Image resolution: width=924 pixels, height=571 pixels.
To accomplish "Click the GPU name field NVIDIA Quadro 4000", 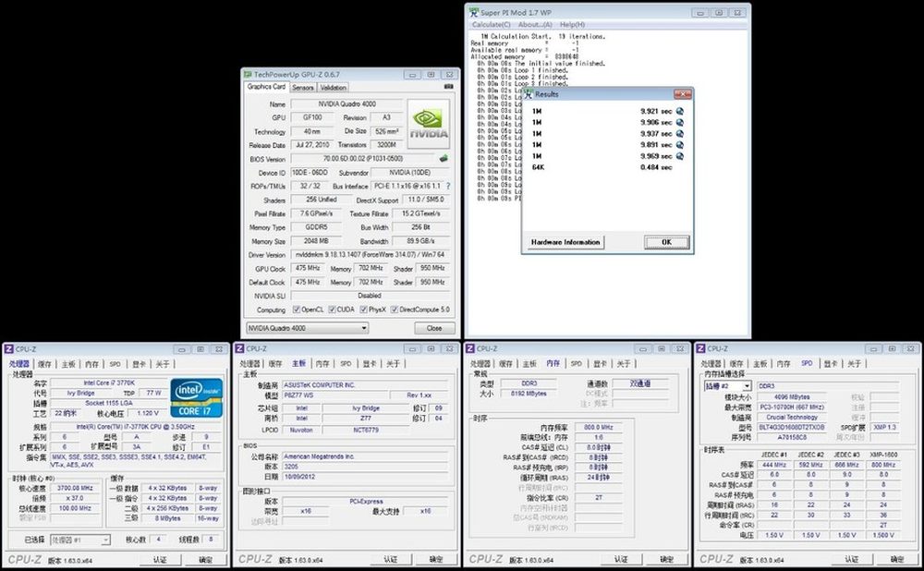I will click(x=347, y=103).
